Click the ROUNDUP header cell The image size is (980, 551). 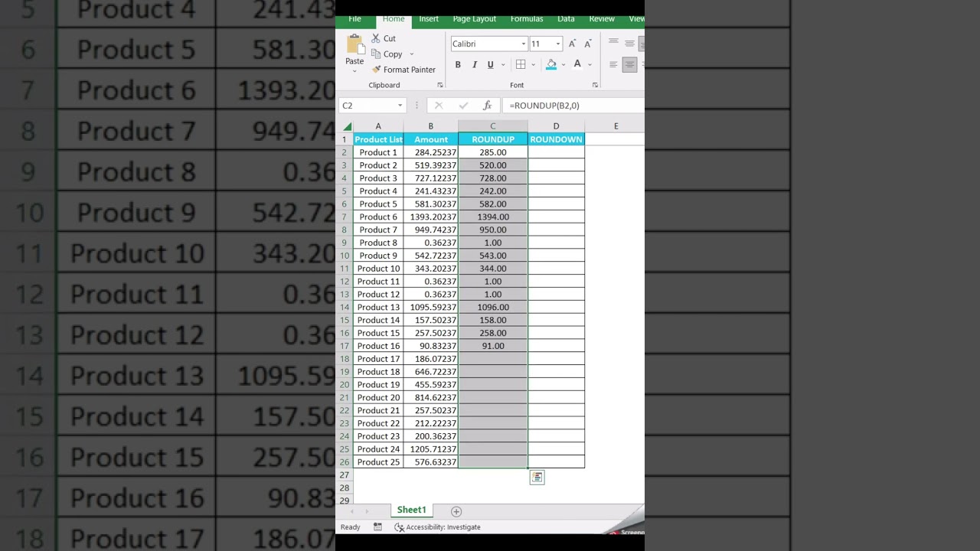pos(493,139)
